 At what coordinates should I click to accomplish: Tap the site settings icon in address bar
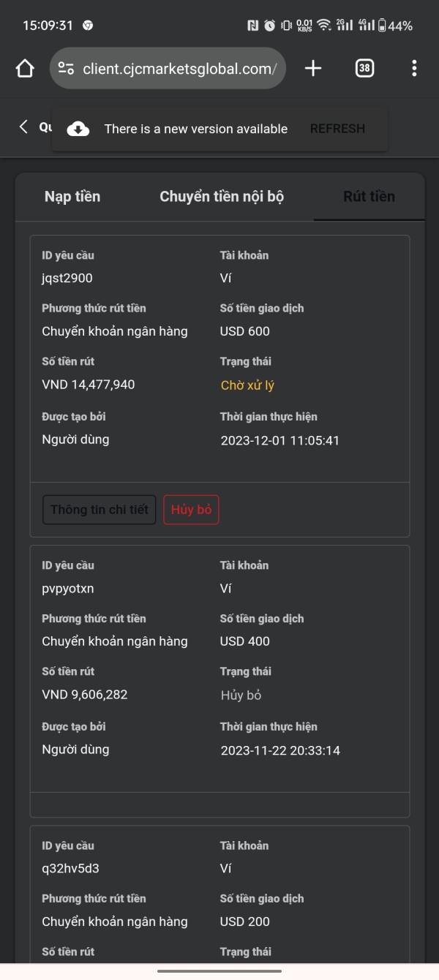pyautogui.click(x=66, y=69)
